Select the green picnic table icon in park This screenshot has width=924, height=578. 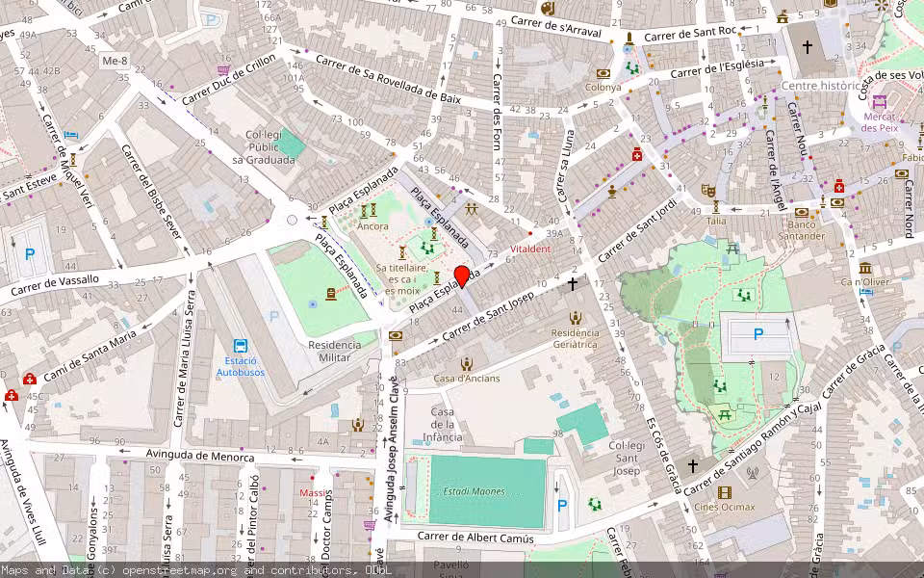click(726, 415)
